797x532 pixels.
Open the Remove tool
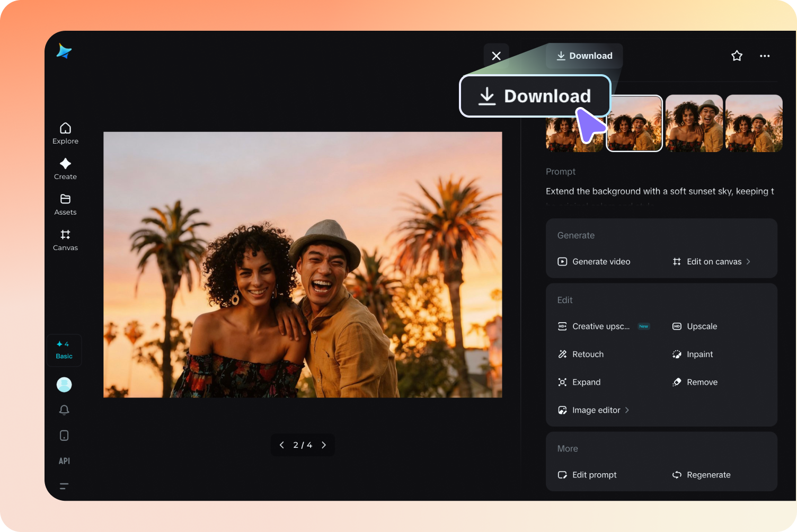click(x=702, y=382)
